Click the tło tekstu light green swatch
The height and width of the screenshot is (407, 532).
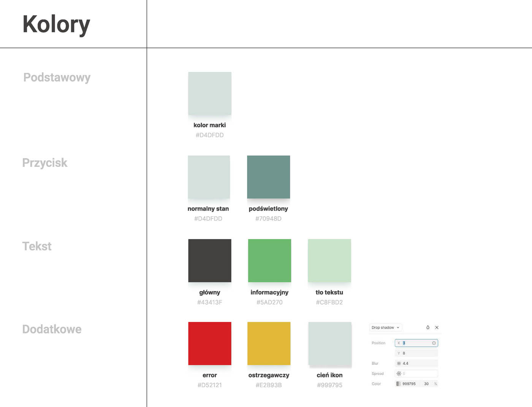coord(329,260)
